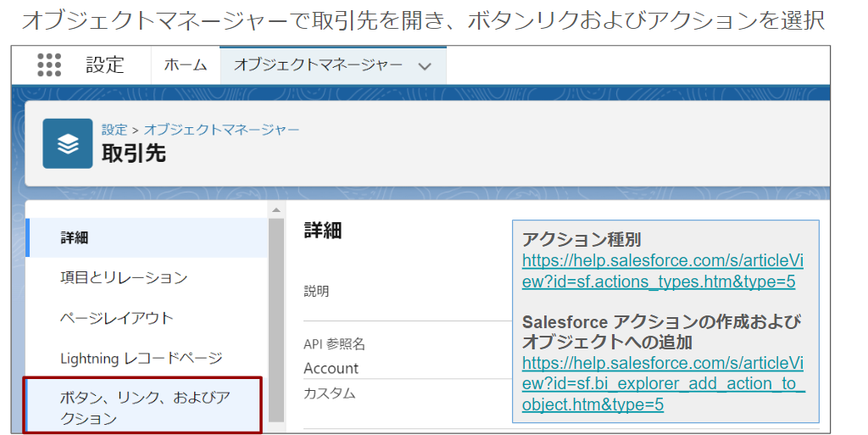Click the 詳細 section heading

[x=323, y=231]
